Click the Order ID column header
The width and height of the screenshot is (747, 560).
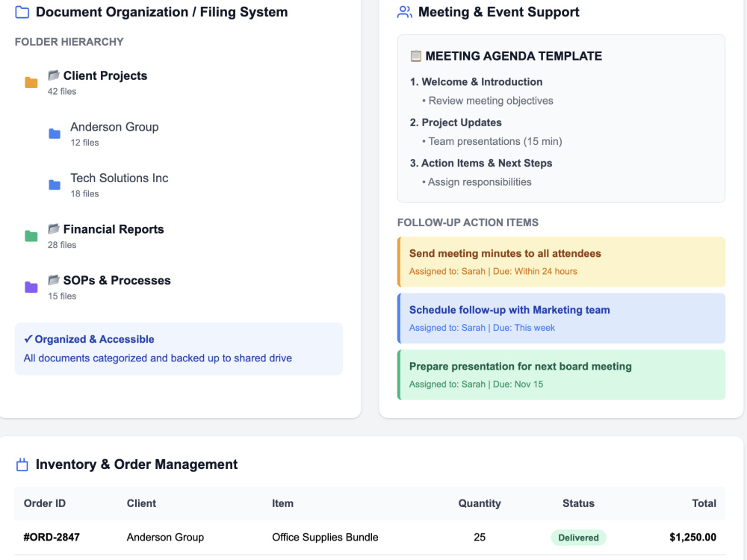[45, 503]
